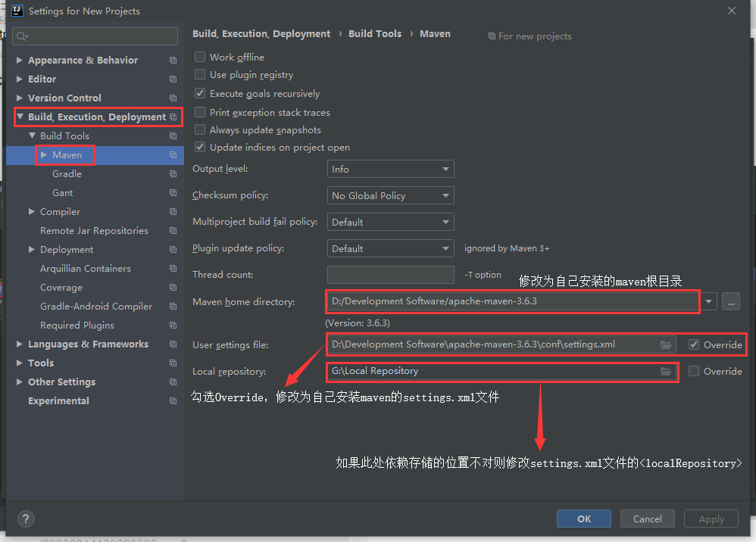Open the folder browser for Local repository
The height and width of the screenshot is (542, 756).
click(666, 371)
